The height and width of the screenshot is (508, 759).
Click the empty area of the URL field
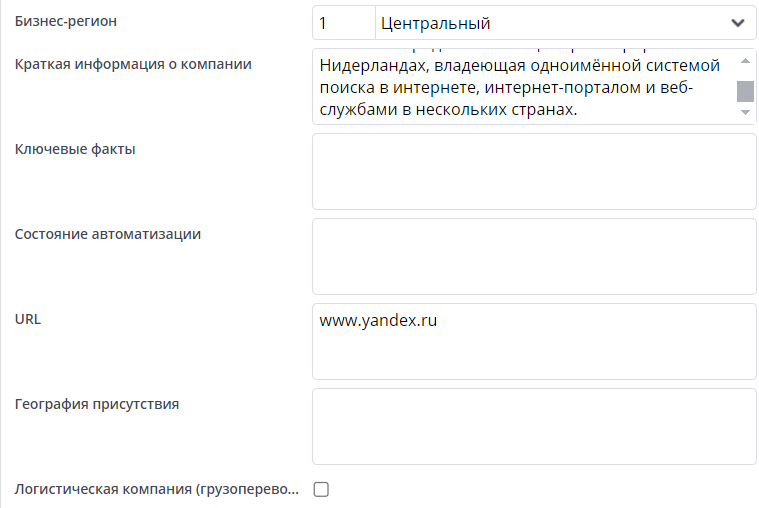point(534,355)
